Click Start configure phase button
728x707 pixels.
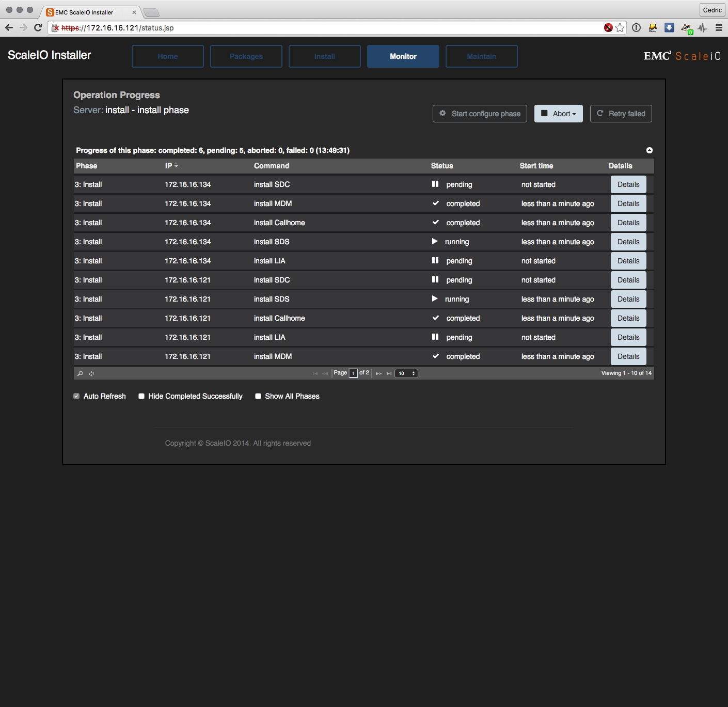pyautogui.click(x=480, y=114)
